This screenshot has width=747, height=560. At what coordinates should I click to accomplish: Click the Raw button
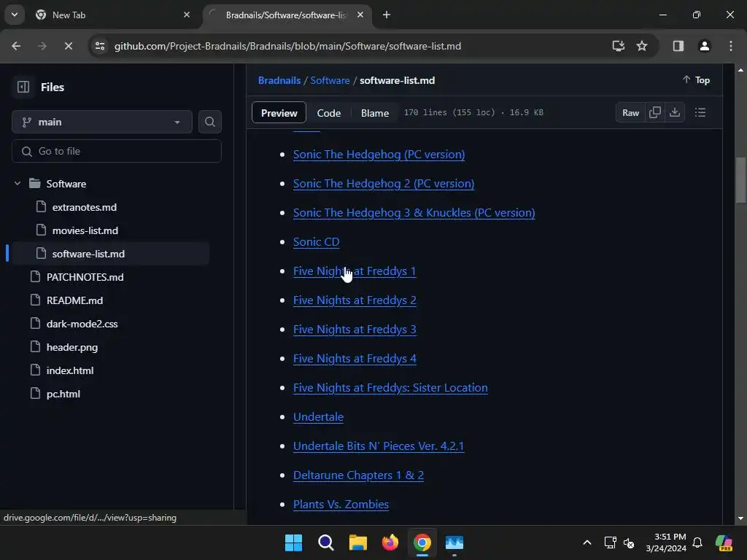click(x=630, y=112)
